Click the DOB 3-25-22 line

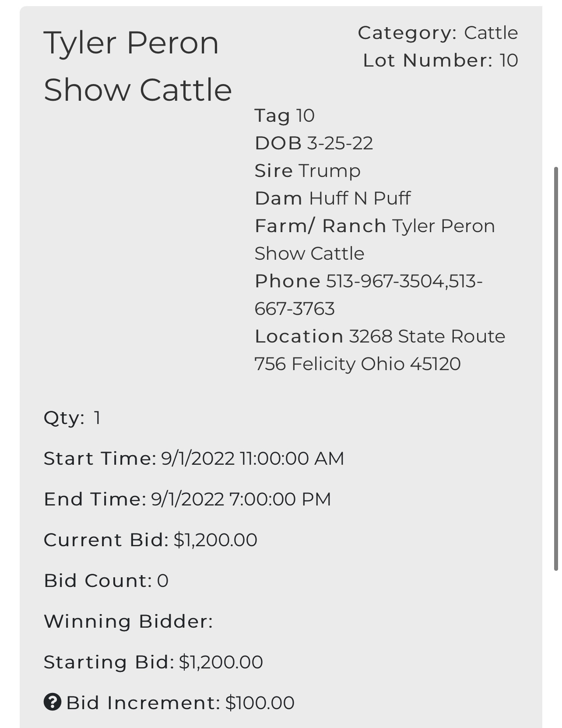pos(314,143)
